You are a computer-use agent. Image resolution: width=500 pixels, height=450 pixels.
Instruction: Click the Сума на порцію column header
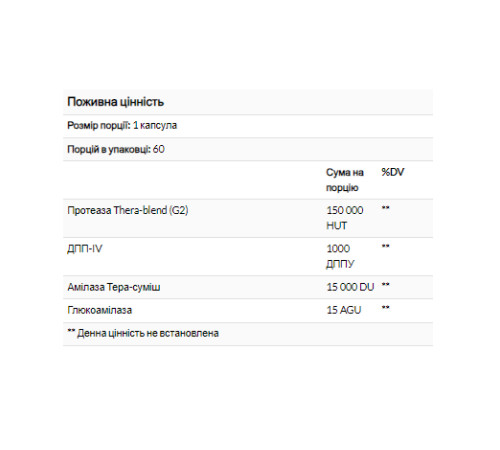[345, 180]
